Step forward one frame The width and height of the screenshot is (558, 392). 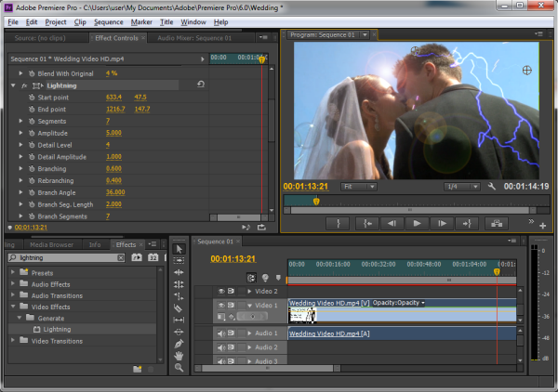[x=442, y=224]
